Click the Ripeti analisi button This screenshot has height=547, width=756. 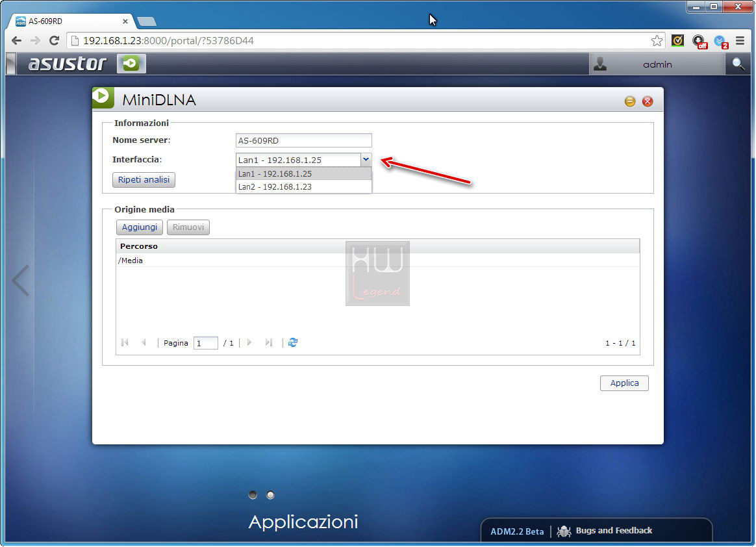[144, 180]
